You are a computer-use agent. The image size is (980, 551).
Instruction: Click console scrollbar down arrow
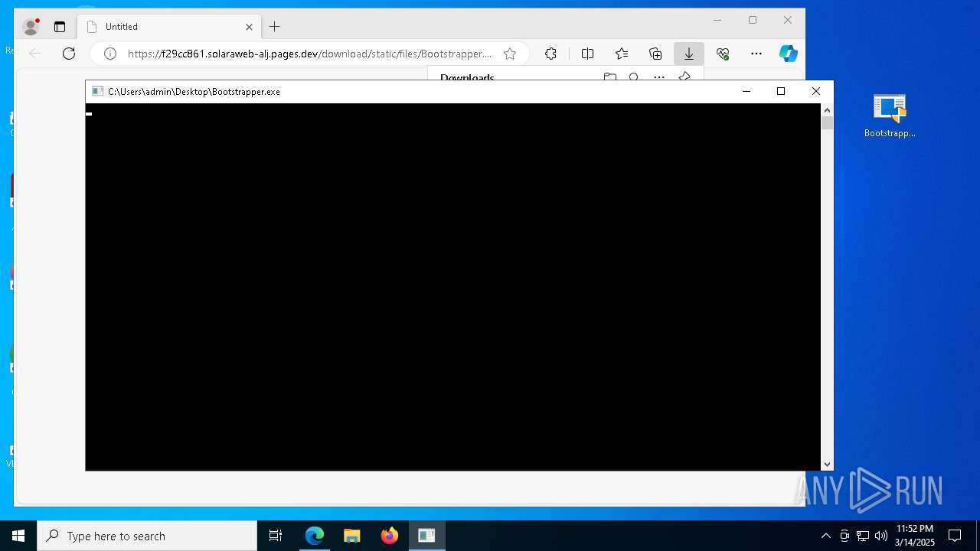827,465
